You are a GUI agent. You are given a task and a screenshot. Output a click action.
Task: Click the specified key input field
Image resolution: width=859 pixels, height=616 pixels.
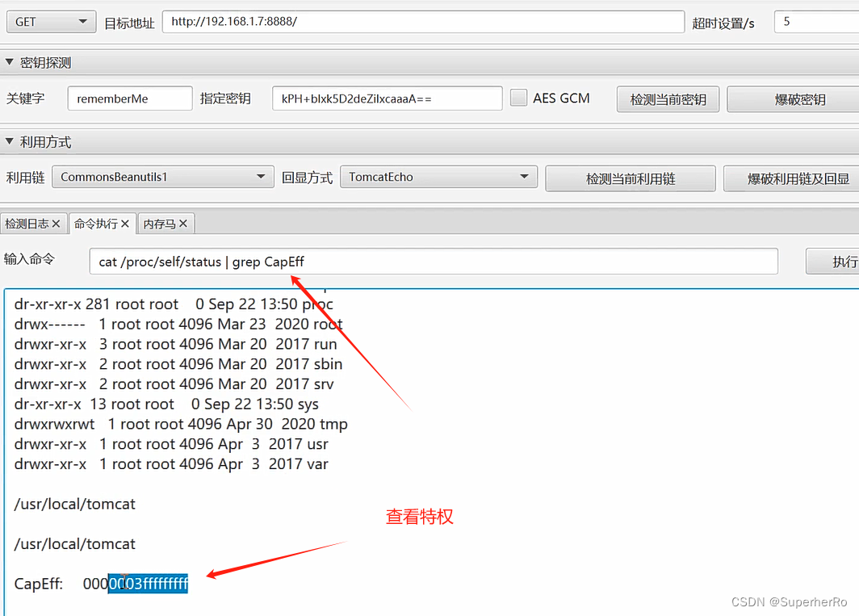click(387, 98)
